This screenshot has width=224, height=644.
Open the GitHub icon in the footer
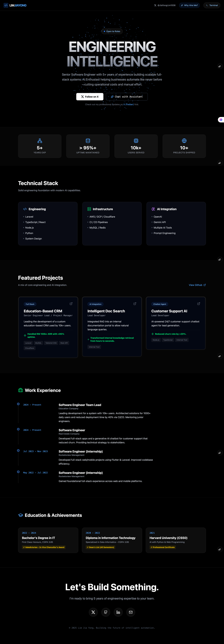pyautogui.click(x=106, y=612)
